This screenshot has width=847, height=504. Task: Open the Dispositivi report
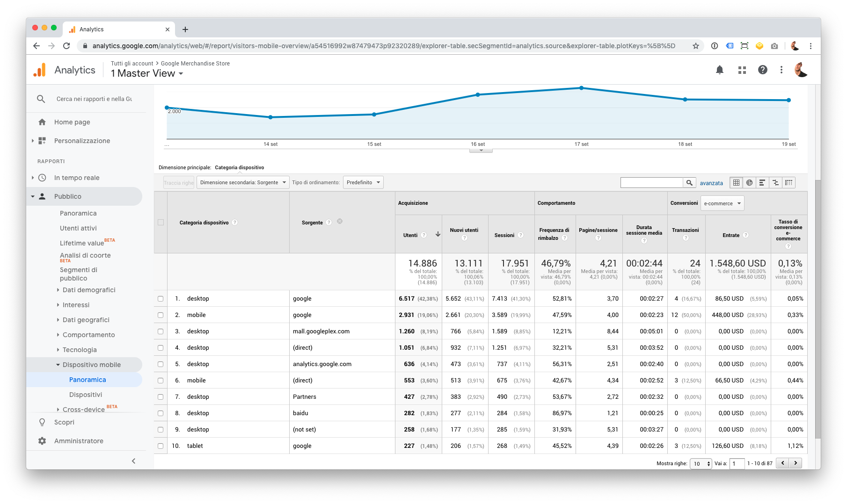(86, 395)
